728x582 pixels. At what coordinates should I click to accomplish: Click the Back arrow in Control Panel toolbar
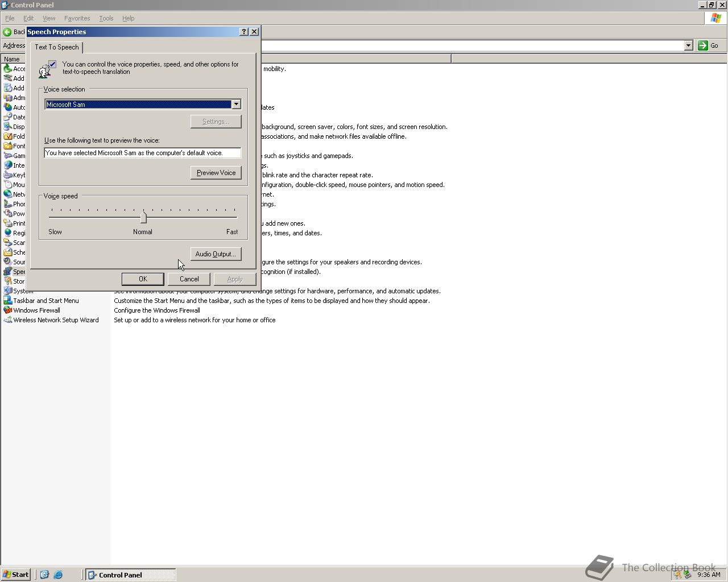(7, 32)
